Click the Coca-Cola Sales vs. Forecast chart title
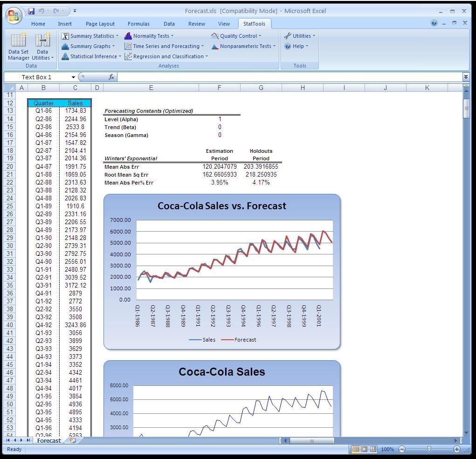Screen dimensions: 476x459 pyautogui.click(x=222, y=206)
